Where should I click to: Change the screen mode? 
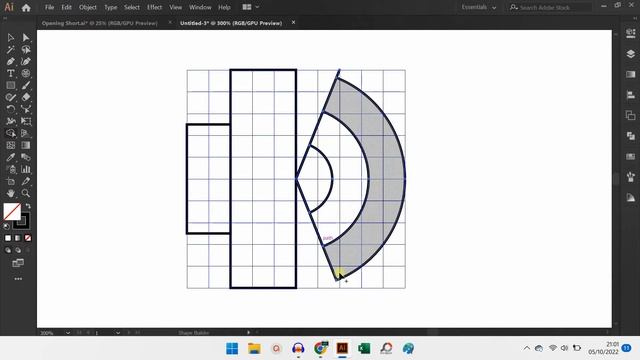click(x=18, y=263)
